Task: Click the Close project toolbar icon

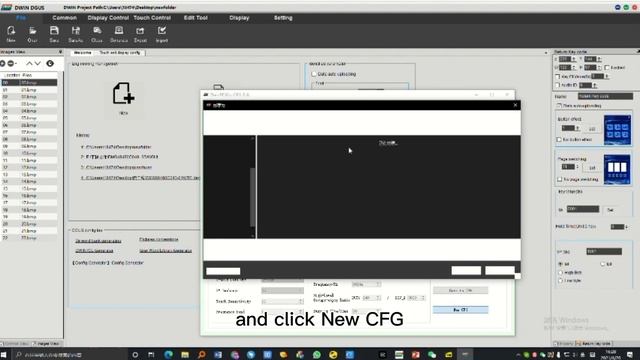Action: pos(97,34)
